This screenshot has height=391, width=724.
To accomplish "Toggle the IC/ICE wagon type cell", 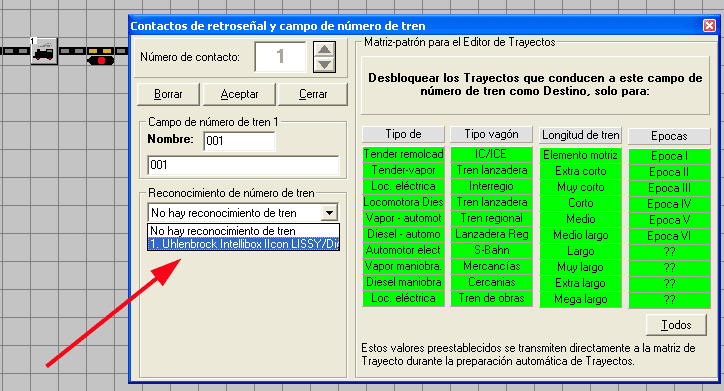I will pyautogui.click(x=491, y=154).
